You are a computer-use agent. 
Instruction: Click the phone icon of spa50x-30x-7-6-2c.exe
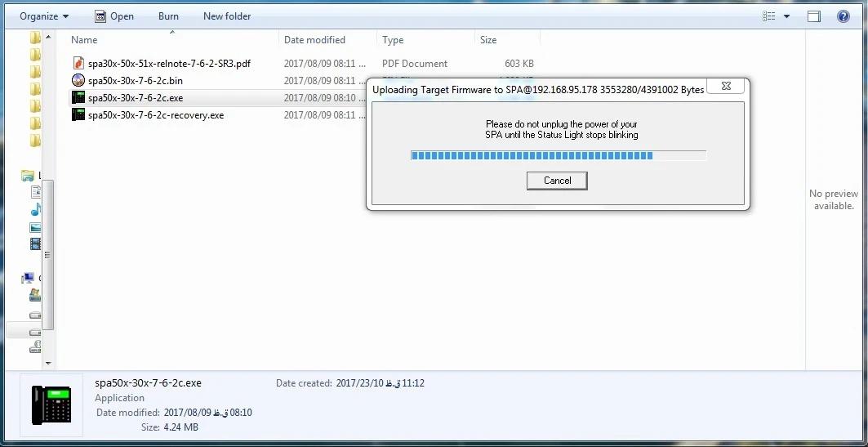pos(78,97)
